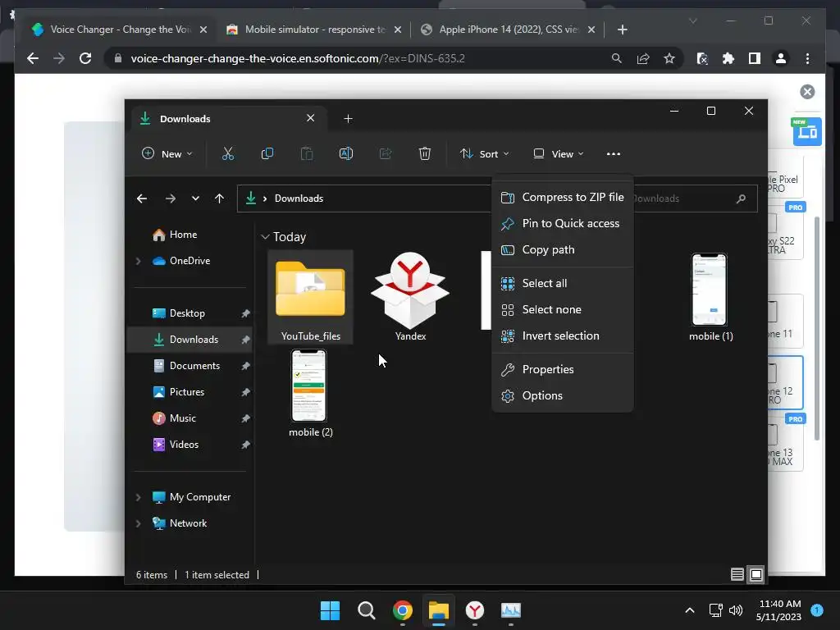Open Chrome three-dot menu

[x=807, y=58]
